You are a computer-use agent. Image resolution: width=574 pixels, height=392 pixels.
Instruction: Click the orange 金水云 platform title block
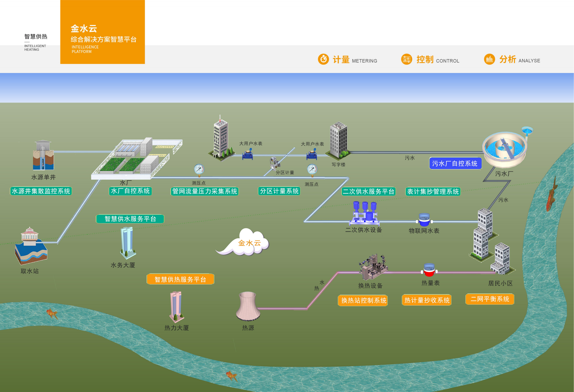(x=103, y=32)
